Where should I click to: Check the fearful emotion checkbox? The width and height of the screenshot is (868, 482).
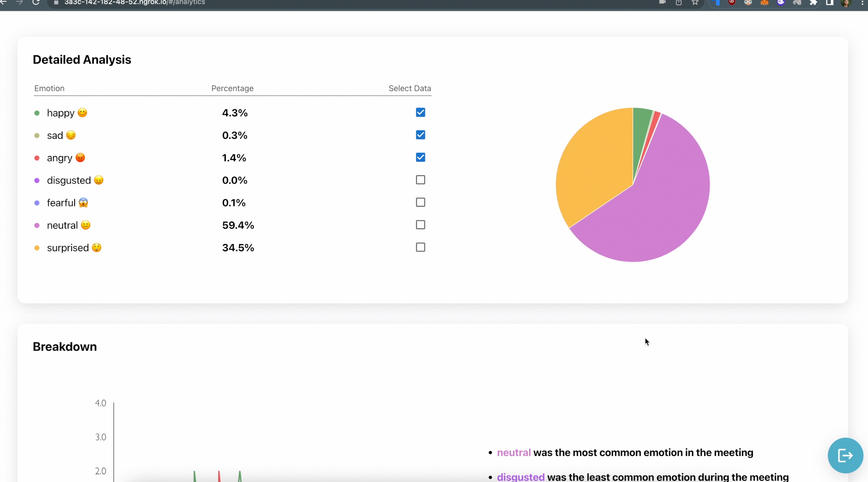tap(420, 202)
